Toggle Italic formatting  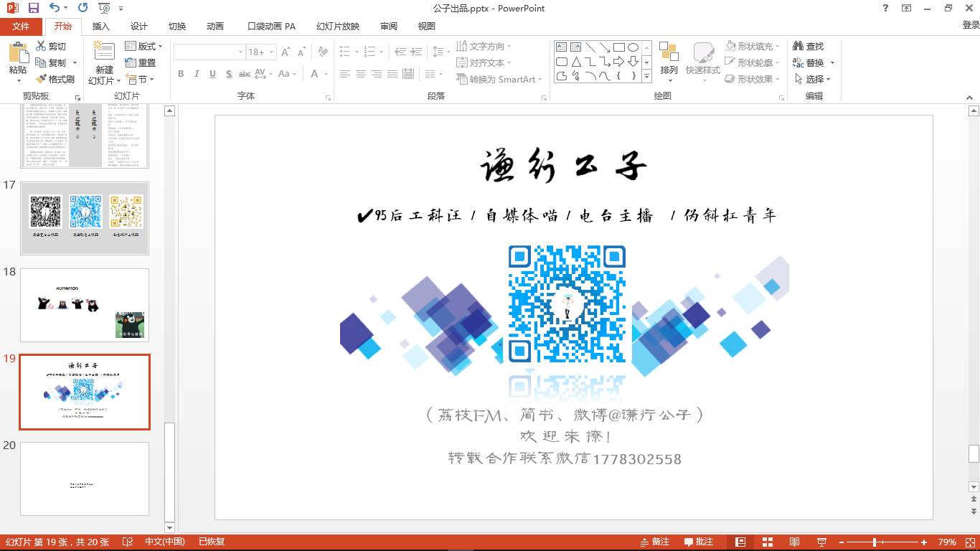[197, 74]
